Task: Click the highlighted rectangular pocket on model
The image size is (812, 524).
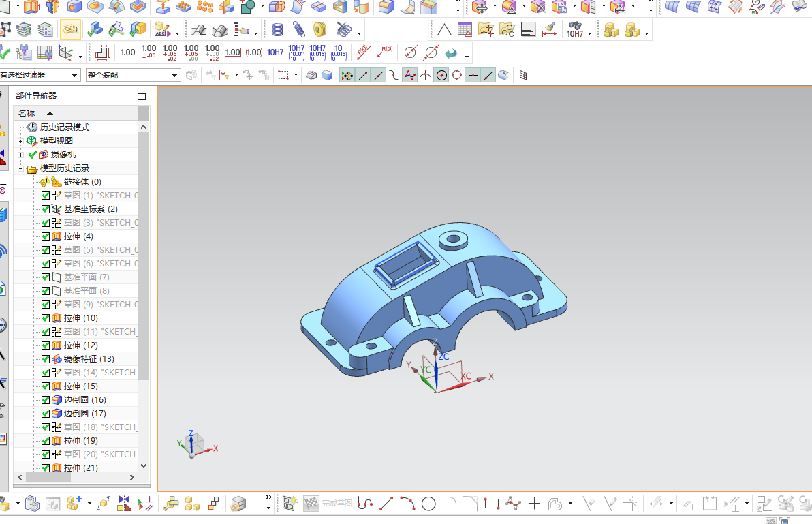Action: tap(407, 264)
